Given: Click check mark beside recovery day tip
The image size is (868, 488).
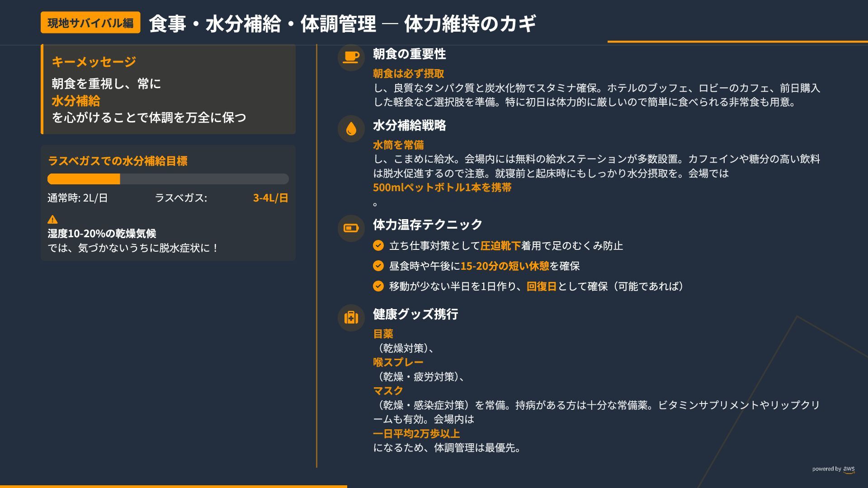Looking at the screenshot, I should click(x=378, y=286).
